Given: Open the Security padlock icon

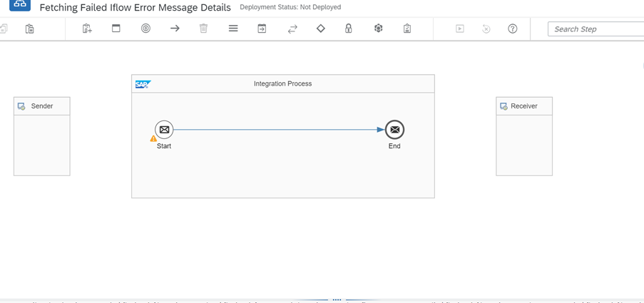Looking at the screenshot, I should pos(348,29).
